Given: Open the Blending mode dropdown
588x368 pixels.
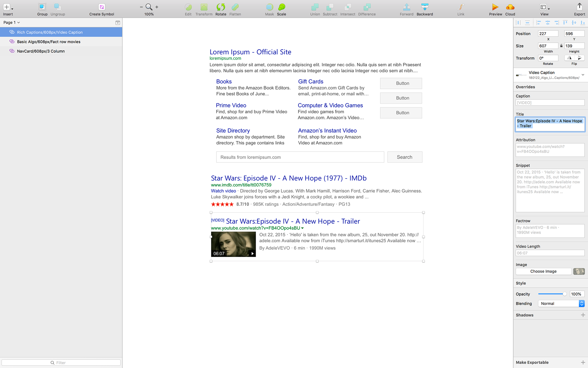Looking at the screenshot, I should (561, 304).
